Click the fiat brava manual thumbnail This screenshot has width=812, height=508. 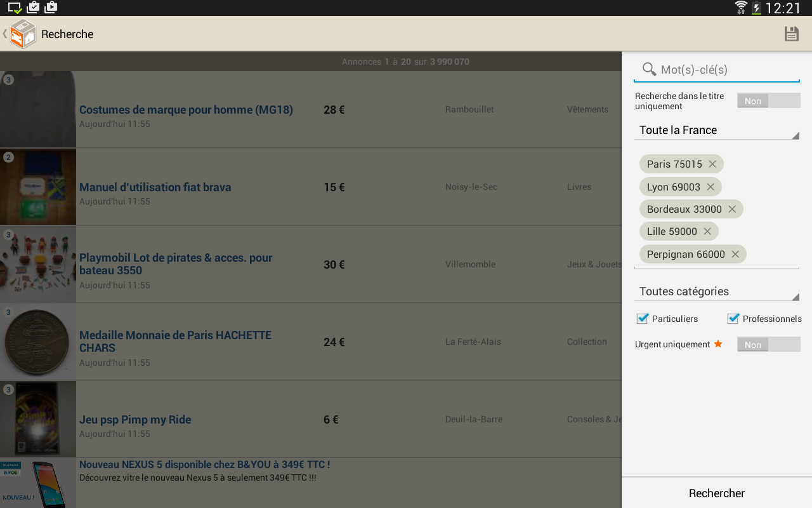pyautogui.click(x=38, y=187)
